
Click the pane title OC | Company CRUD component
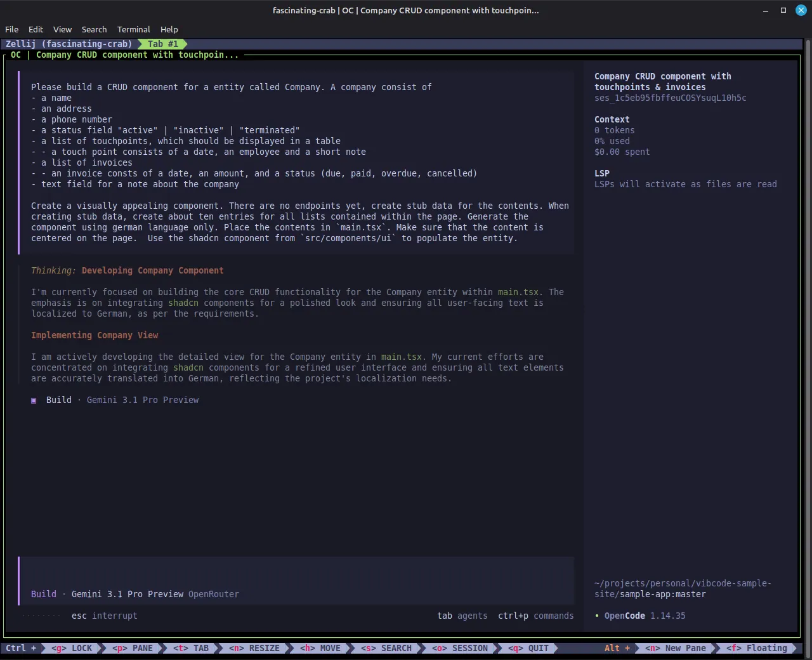[x=125, y=55]
